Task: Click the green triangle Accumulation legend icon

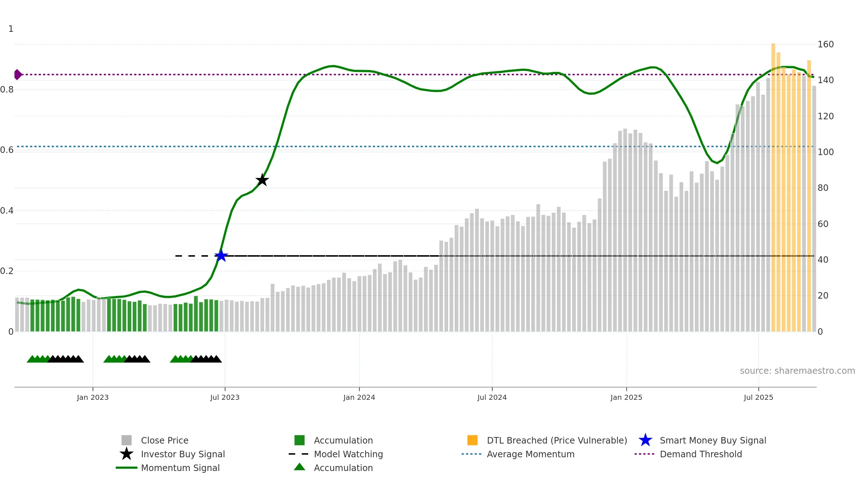Action: click(x=299, y=467)
